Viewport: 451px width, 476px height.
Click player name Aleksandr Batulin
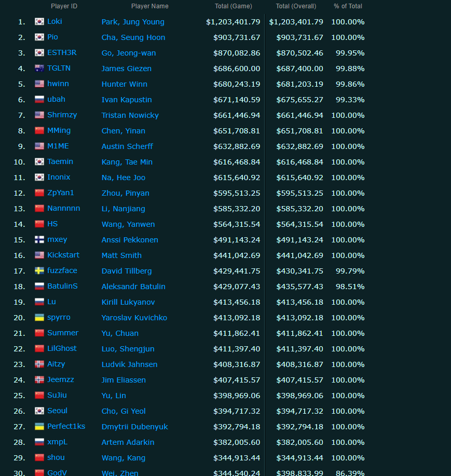[133, 287]
